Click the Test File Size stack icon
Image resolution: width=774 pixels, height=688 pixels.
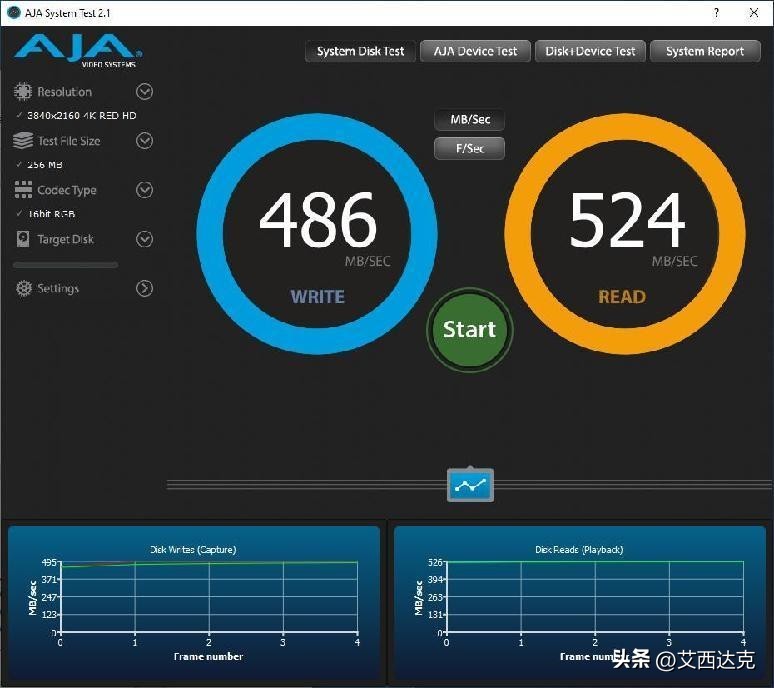pyautogui.click(x=23, y=141)
